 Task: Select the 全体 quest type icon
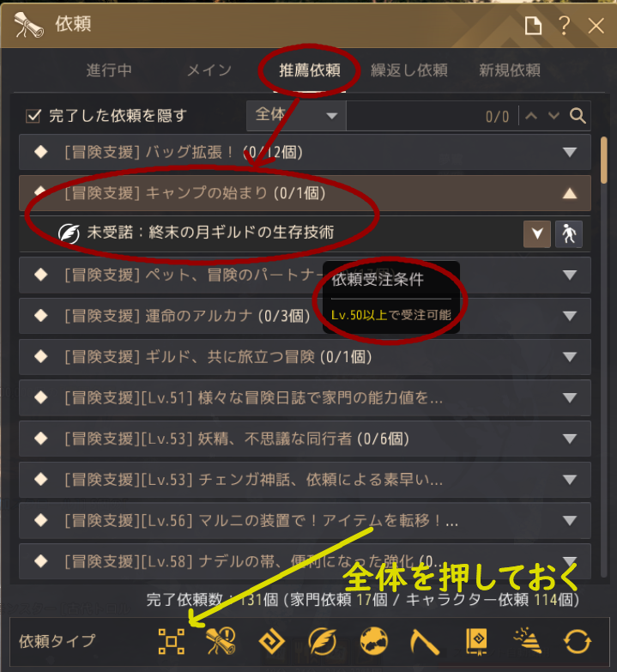[172, 642]
